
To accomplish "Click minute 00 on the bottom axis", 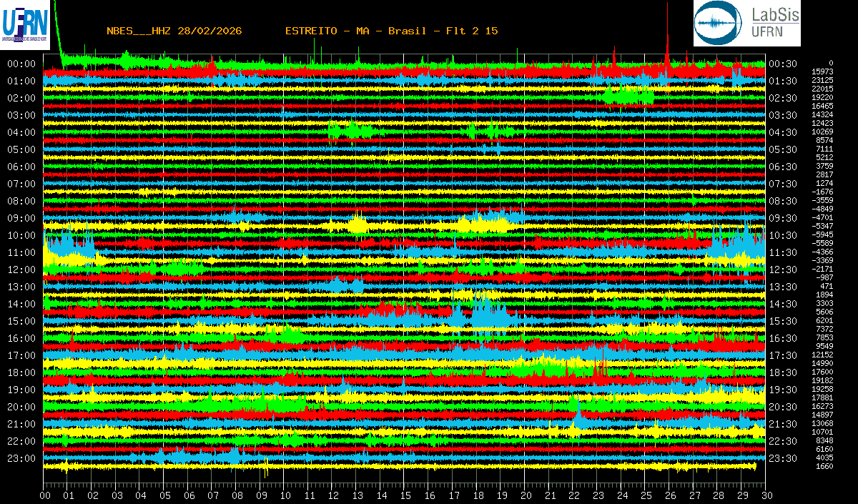I will point(46,495).
